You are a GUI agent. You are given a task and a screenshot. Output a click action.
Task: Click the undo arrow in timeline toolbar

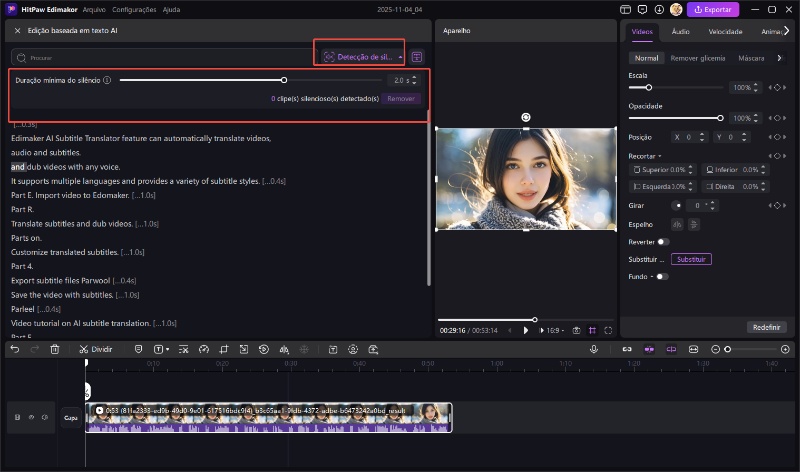(x=15, y=349)
